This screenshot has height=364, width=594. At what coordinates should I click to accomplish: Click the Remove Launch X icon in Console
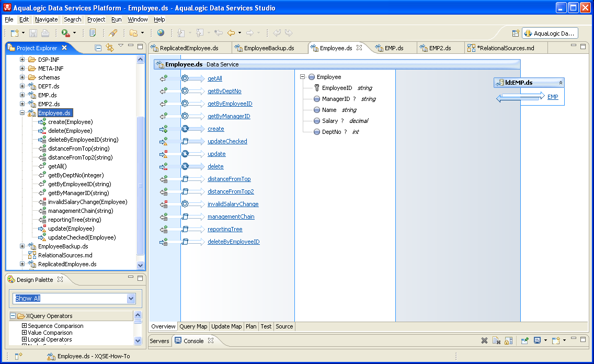[x=484, y=340]
